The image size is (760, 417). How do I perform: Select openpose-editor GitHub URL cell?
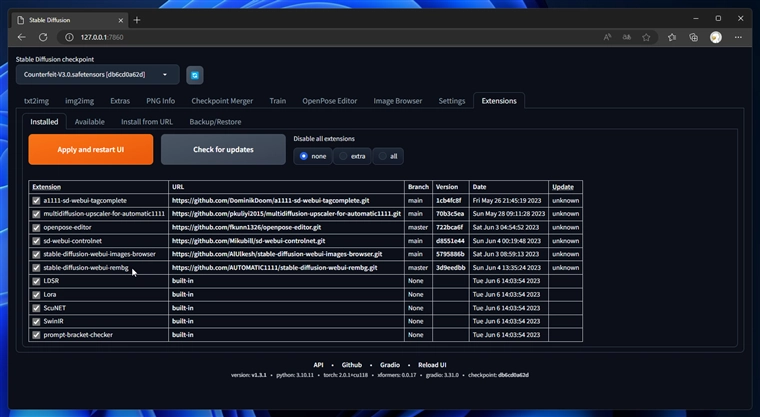click(x=286, y=227)
